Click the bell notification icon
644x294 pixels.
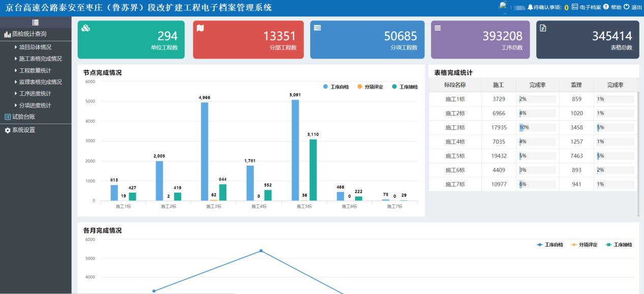coord(530,7)
